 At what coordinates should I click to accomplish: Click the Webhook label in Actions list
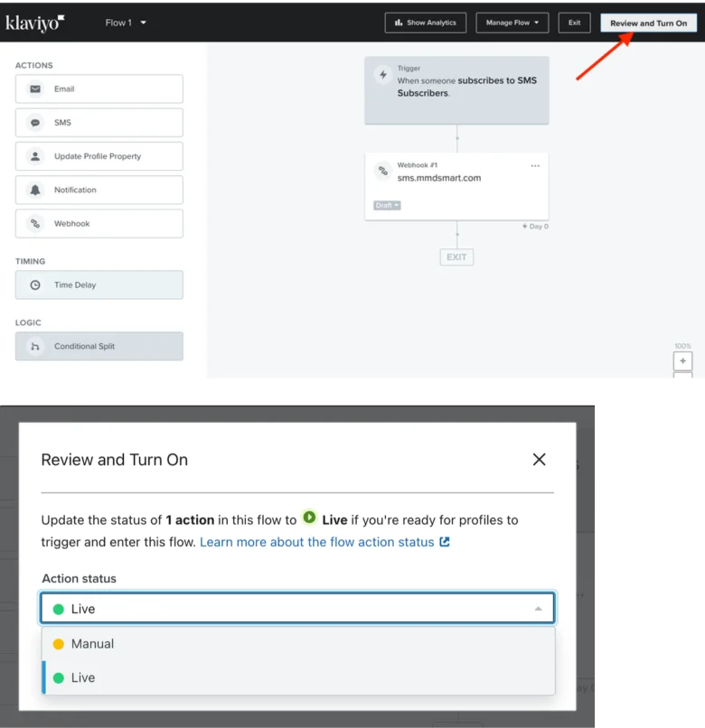coord(72,223)
